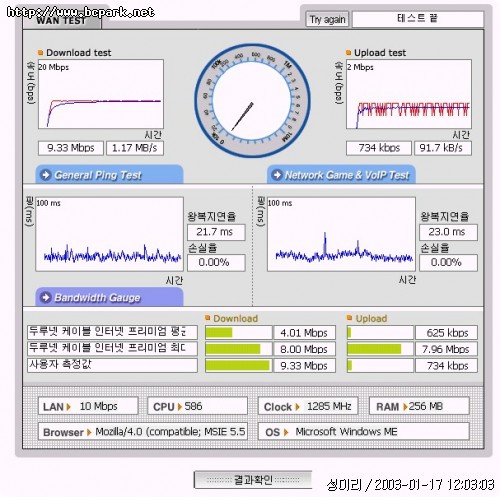Click the Download test graph
Viewport: 500px width, 497px height.
tap(101, 94)
